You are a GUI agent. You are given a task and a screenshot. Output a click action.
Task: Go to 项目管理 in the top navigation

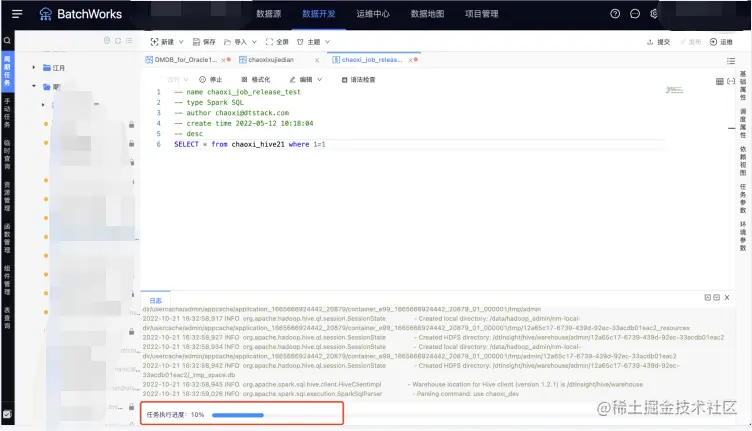(482, 14)
